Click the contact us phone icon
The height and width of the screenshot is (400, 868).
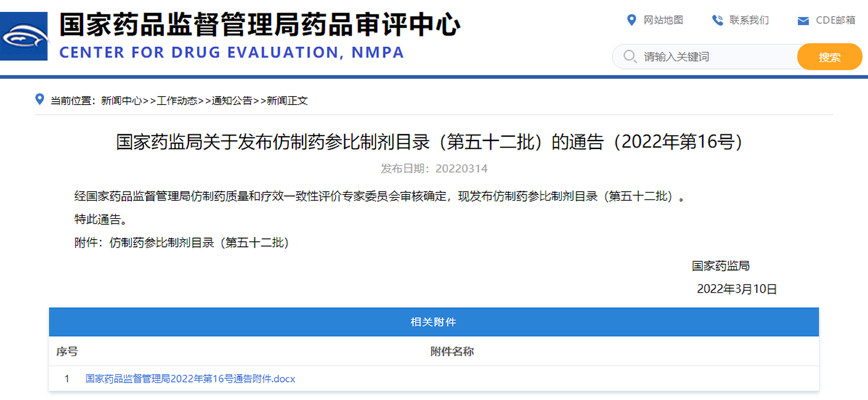(x=718, y=20)
